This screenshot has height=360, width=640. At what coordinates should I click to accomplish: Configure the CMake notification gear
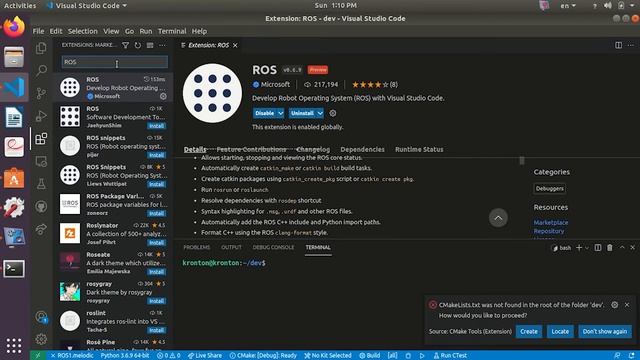pos(615,305)
